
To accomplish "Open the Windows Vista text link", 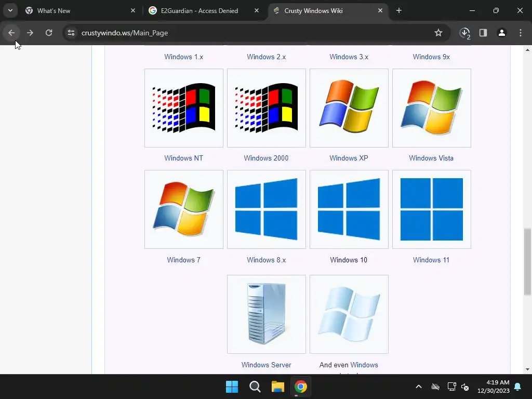I will 431,158.
